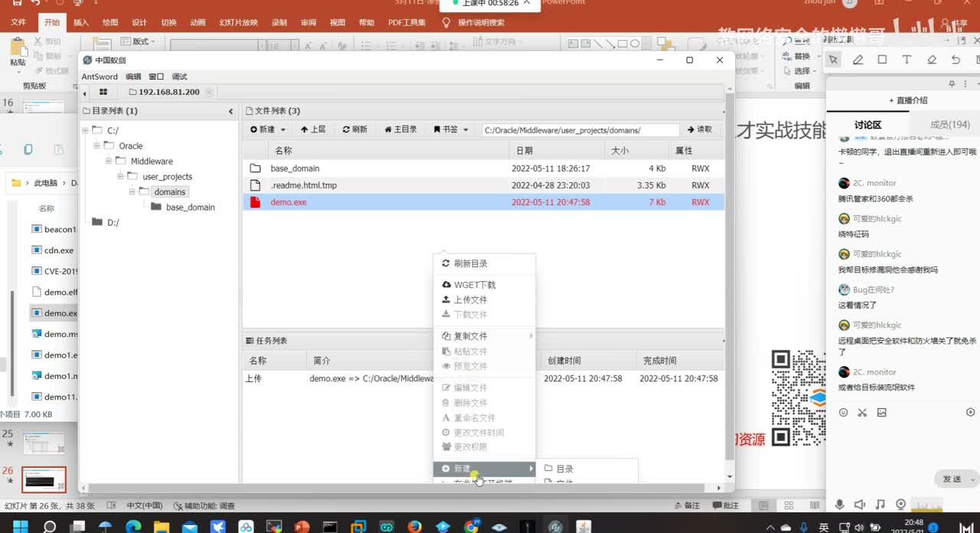Click the microphone icon in live panel
The width and height of the screenshot is (980, 533).
coord(839,504)
